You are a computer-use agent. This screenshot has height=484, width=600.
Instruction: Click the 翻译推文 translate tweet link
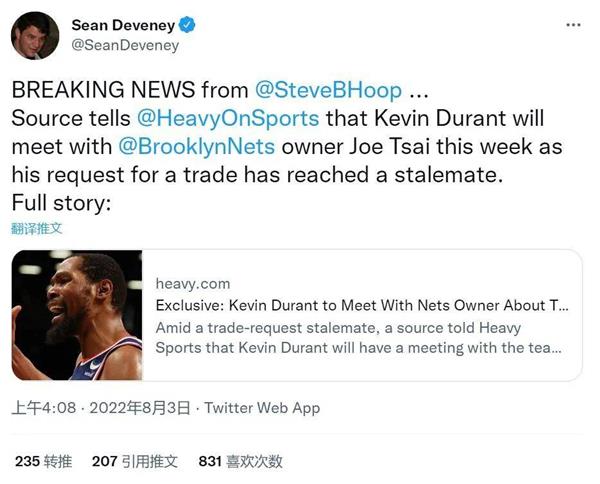tap(36, 229)
